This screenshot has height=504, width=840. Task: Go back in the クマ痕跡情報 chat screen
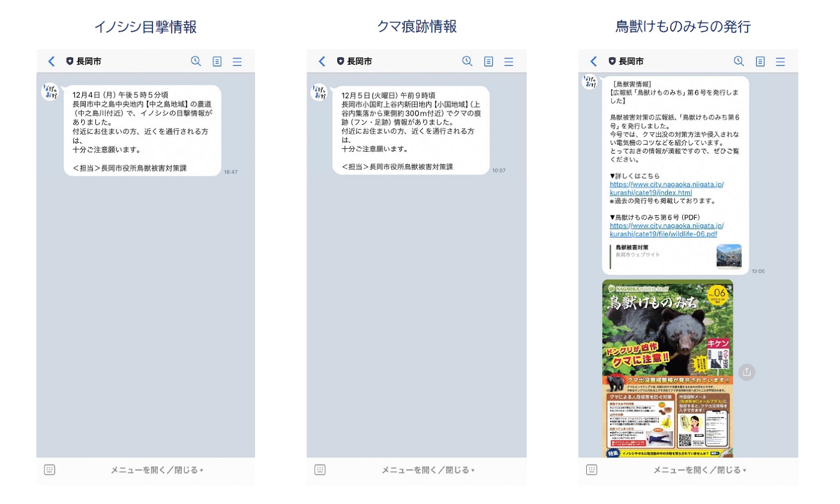pyautogui.click(x=322, y=61)
